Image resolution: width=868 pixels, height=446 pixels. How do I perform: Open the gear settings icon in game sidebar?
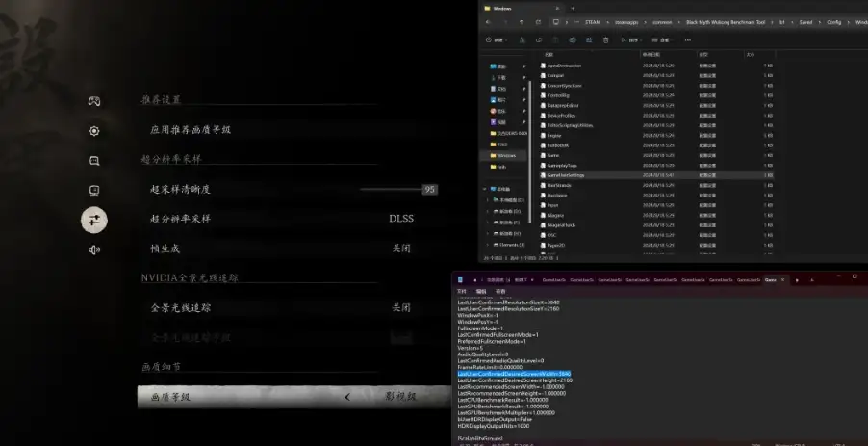pyautogui.click(x=94, y=131)
